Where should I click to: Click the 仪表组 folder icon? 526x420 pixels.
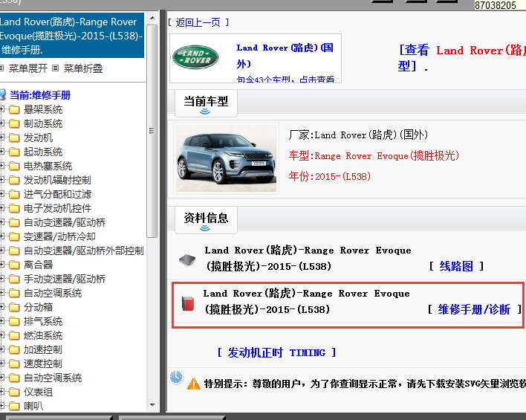[x=14, y=392]
